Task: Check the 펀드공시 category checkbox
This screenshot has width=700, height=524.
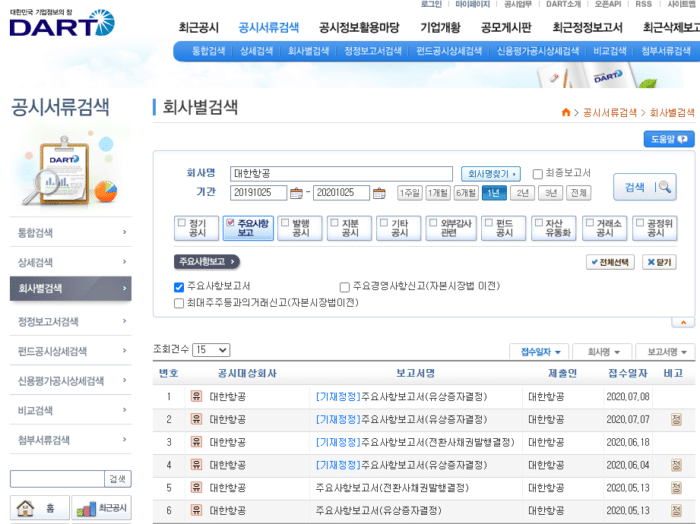Action: [489, 223]
